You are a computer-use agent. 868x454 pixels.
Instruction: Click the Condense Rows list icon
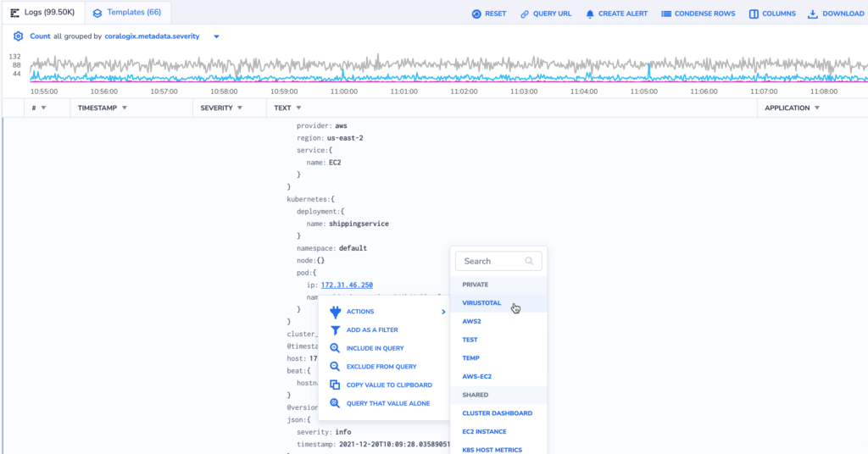click(x=666, y=14)
